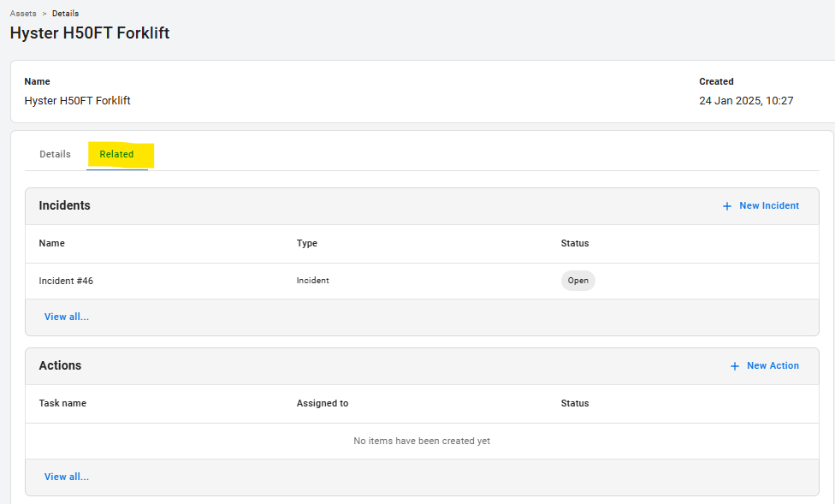Image resolution: width=835 pixels, height=504 pixels.
Task: Open Incident #46 from the list
Action: (66, 281)
